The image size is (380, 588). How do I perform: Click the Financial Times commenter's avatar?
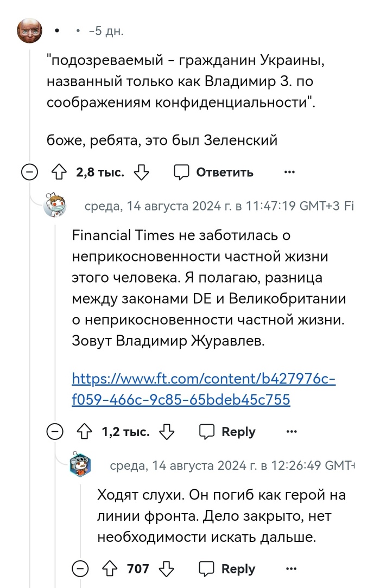point(55,206)
